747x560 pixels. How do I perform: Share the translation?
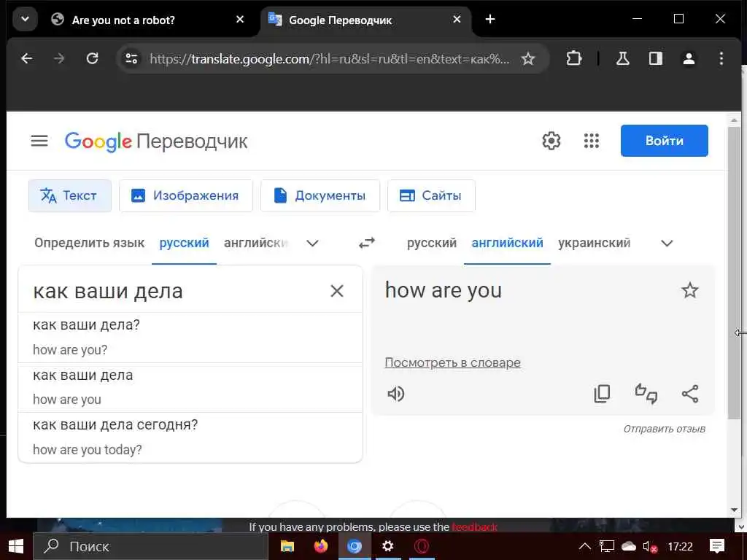point(690,394)
